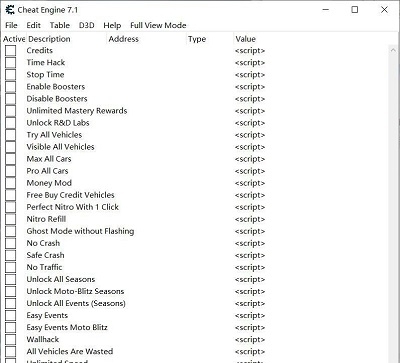
Task: Select the No Traffic row
Action: pyautogui.click(x=44, y=267)
